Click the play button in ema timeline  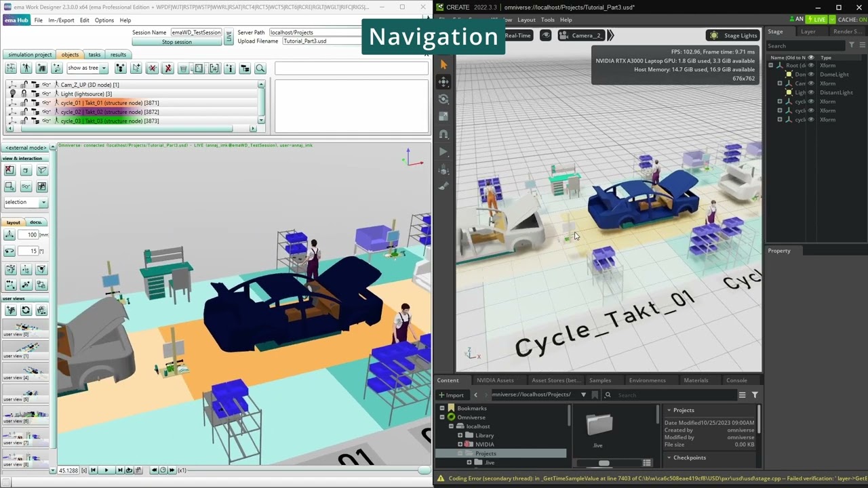click(106, 470)
